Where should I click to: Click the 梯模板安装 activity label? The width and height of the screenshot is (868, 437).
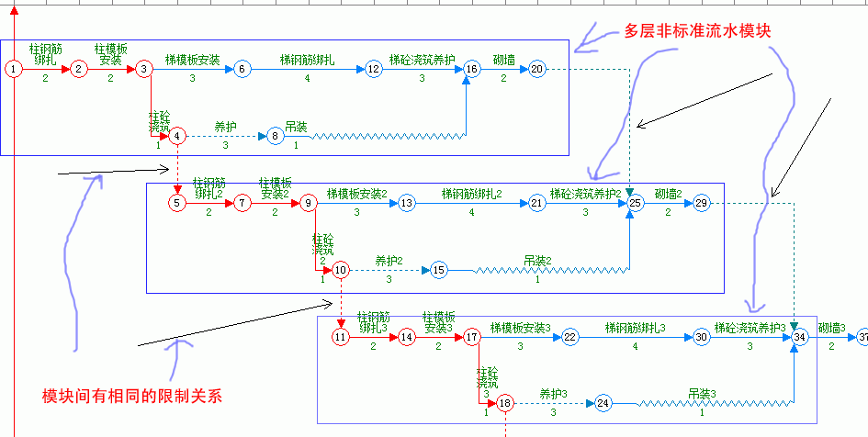click(192, 60)
